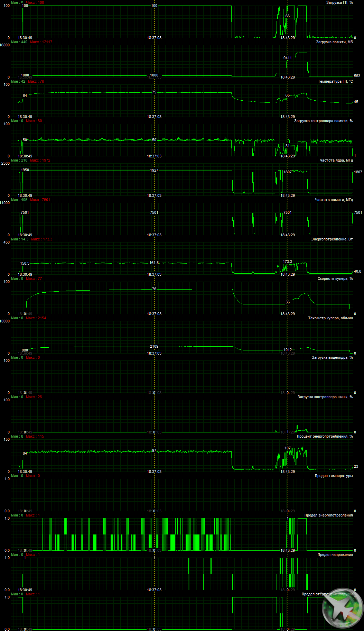This screenshot has height=631, width=364.
Task: Click the 9411 value in memory usage graph
Action: pyautogui.click(x=287, y=58)
